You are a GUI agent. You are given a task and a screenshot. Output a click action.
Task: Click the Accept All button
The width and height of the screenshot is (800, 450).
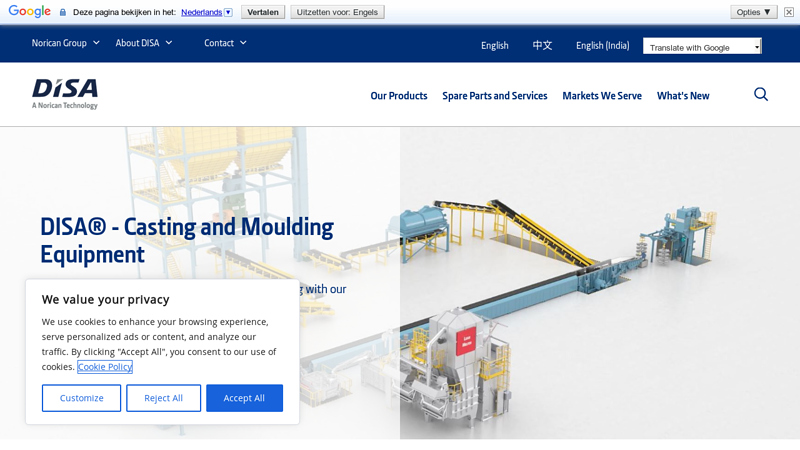[x=244, y=398]
